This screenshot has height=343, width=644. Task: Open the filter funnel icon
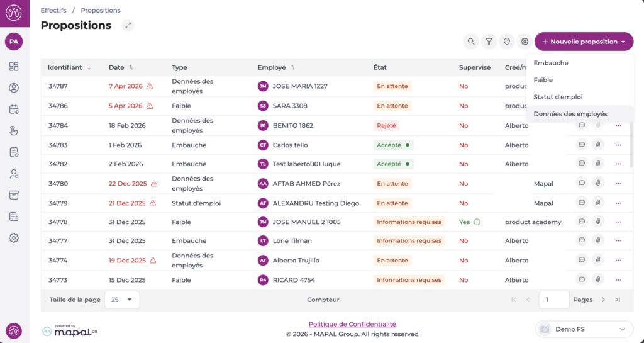[x=489, y=42]
